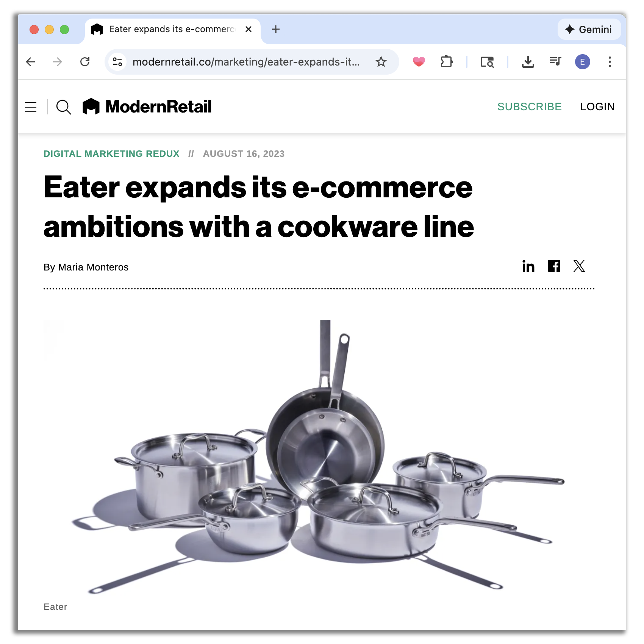Screen dimensions: 644x644
Task: Open the media controls icon
Action: click(x=555, y=61)
